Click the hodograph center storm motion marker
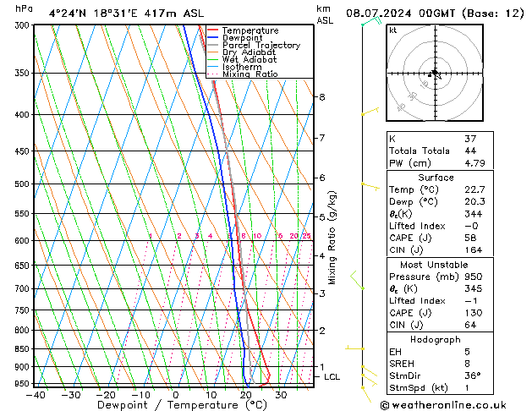This screenshot has width=532, height=411. coord(435,74)
